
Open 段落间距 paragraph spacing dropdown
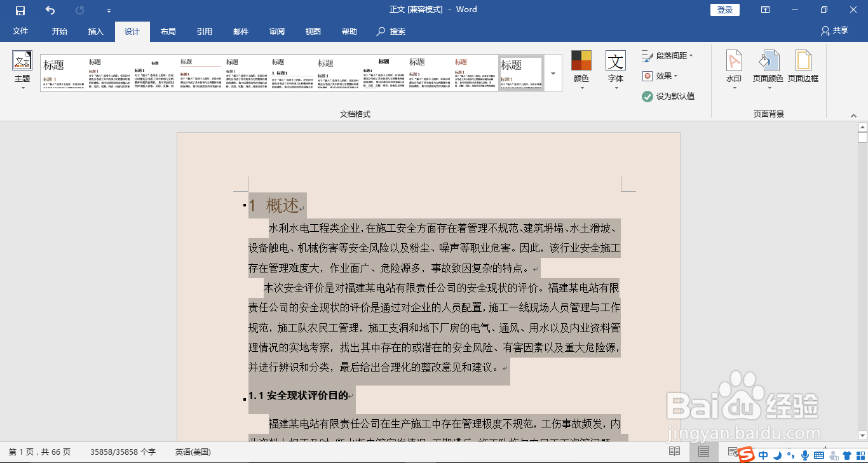(667, 56)
